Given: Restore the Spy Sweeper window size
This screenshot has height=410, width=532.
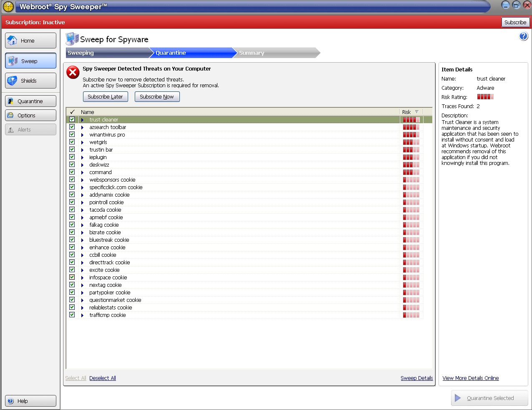Looking at the screenshot, I should click(516, 5).
